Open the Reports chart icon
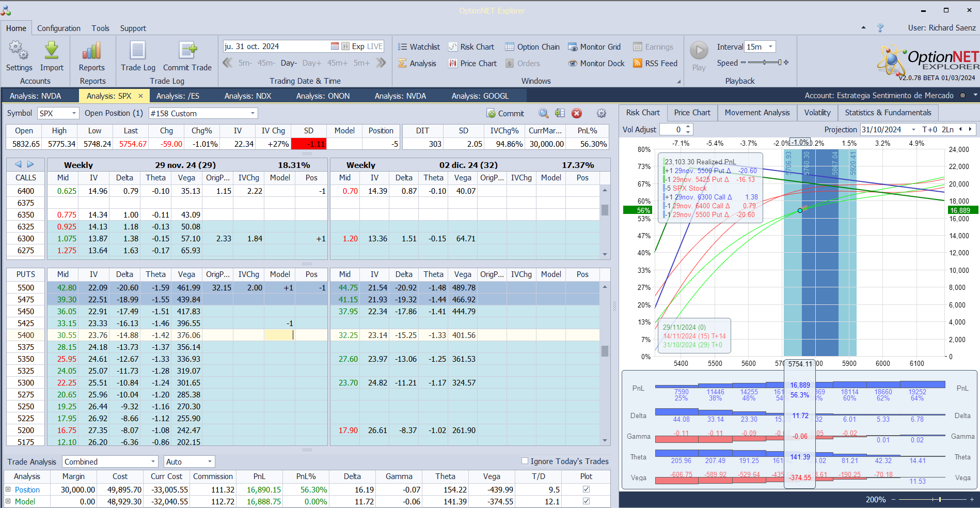The image size is (980, 508). click(91, 51)
